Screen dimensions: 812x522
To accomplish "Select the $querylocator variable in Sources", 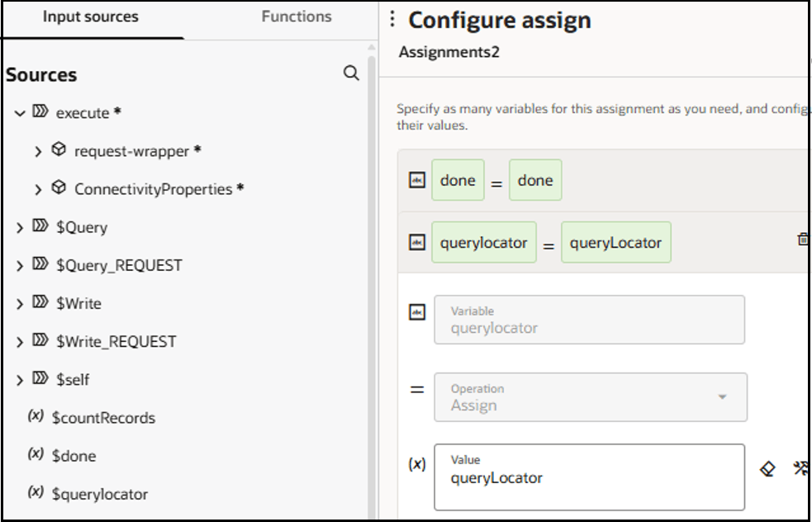I will tap(99, 494).
